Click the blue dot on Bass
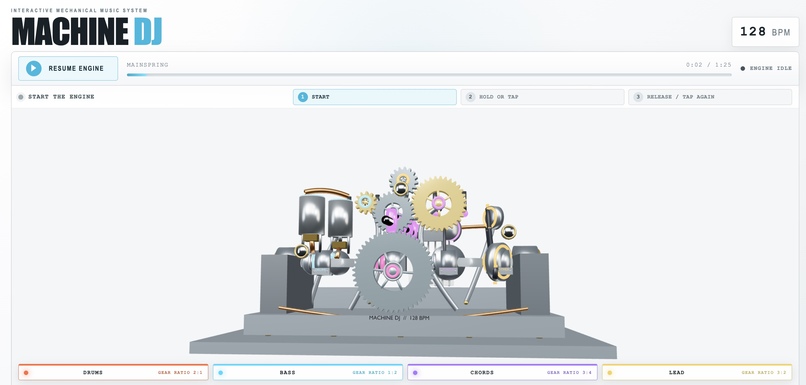The image size is (806, 385). pos(221,373)
